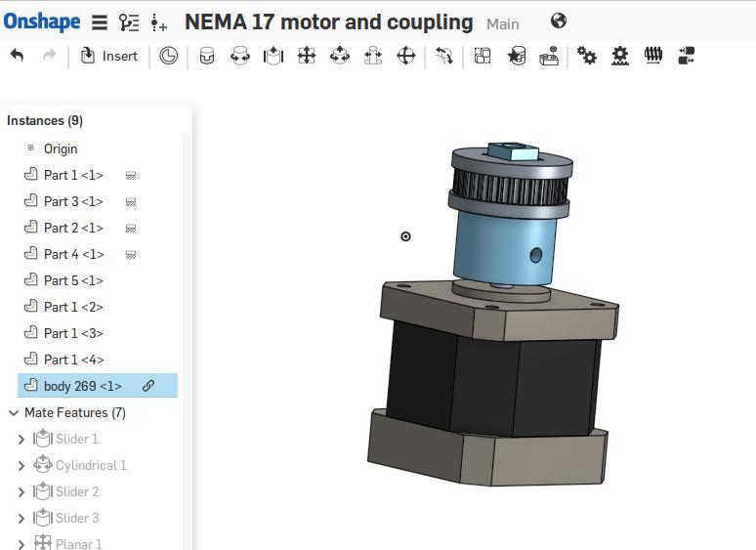Select Part 5 <1> instance
Screen dimensions: 756x550
pos(73,281)
